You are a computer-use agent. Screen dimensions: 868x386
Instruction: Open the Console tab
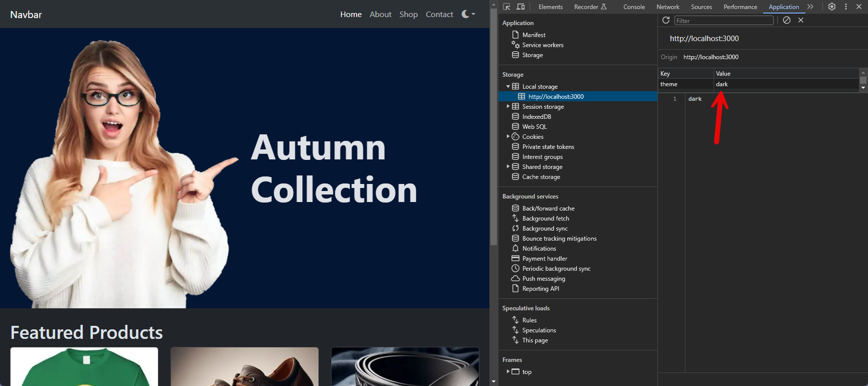[x=634, y=7]
